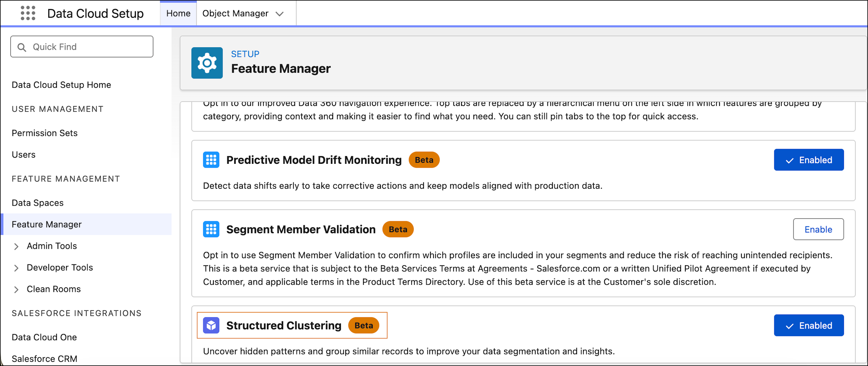The height and width of the screenshot is (366, 868).
Task: Open the App Launcher dots icon
Action: (28, 13)
